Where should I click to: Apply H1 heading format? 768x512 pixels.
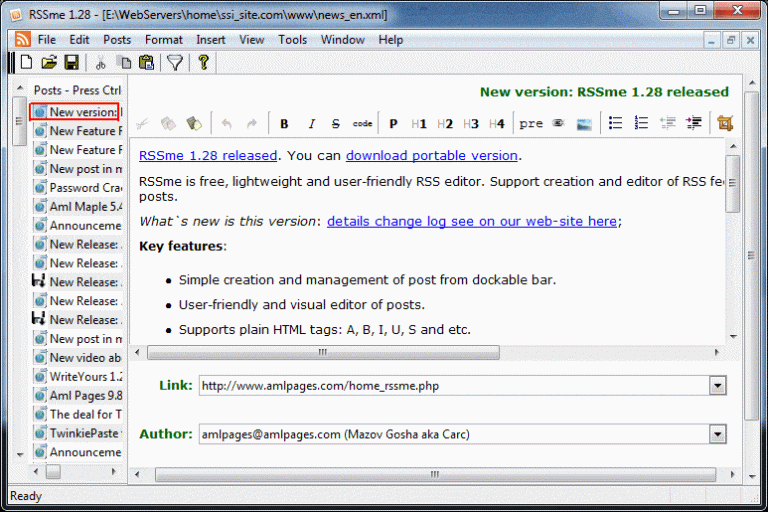click(x=419, y=124)
